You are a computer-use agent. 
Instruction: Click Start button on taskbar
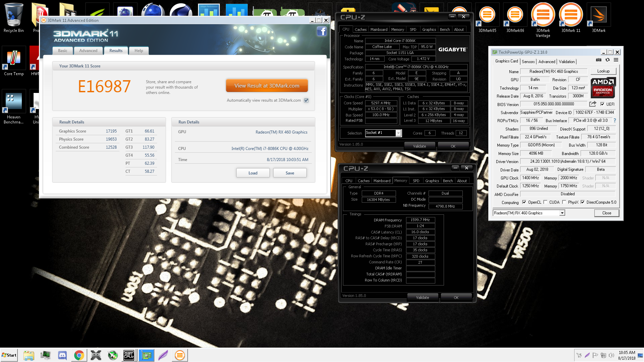coord(9,355)
